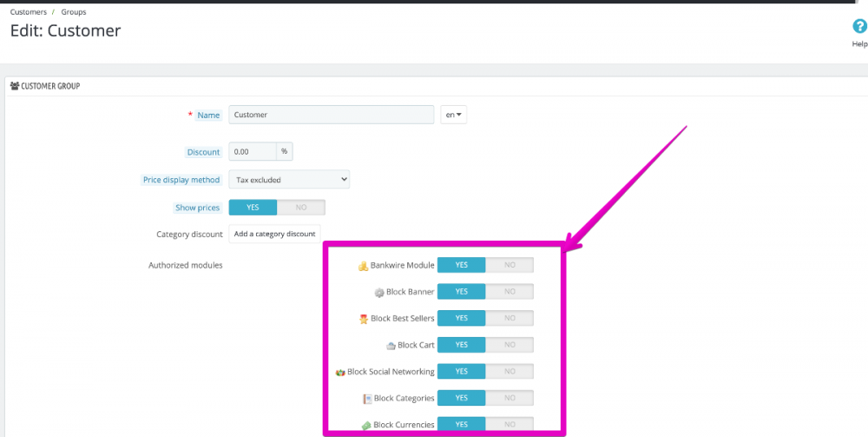The width and height of the screenshot is (868, 437).
Task: Turn off Block Social Networking module
Action: (x=510, y=371)
